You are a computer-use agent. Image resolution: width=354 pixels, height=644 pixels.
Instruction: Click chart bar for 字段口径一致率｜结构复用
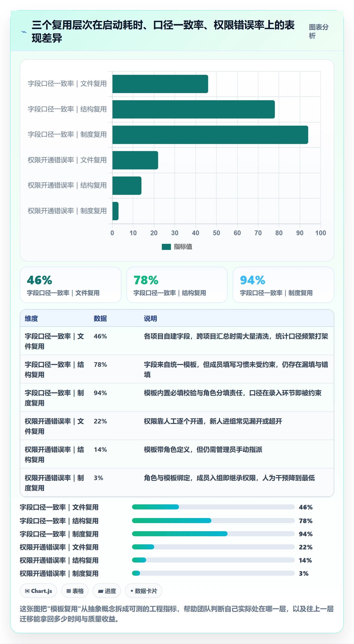pyautogui.click(x=193, y=109)
